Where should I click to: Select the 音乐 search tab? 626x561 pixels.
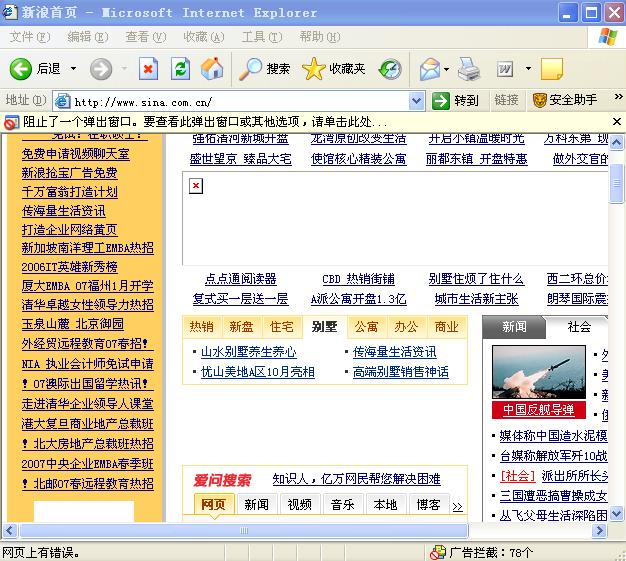pos(343,505)
